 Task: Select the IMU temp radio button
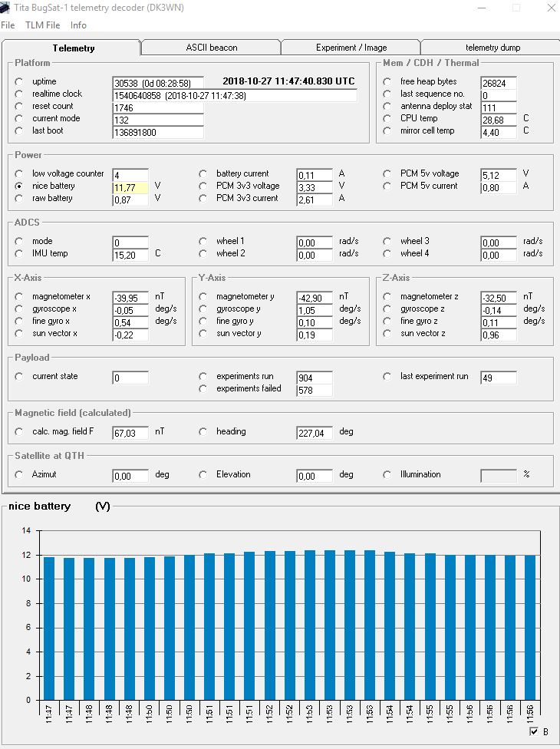click(19, 254)
